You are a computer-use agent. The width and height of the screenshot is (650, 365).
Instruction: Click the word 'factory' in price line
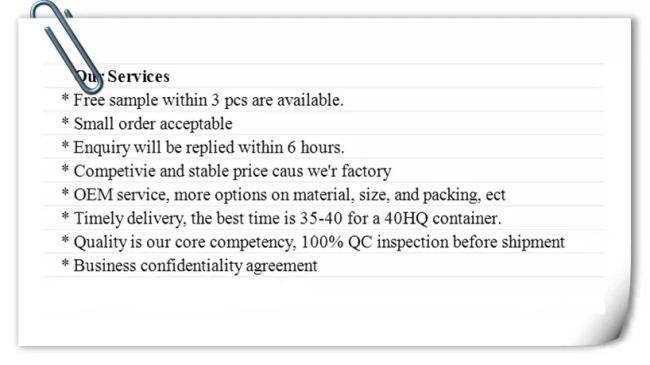[366, 171]
